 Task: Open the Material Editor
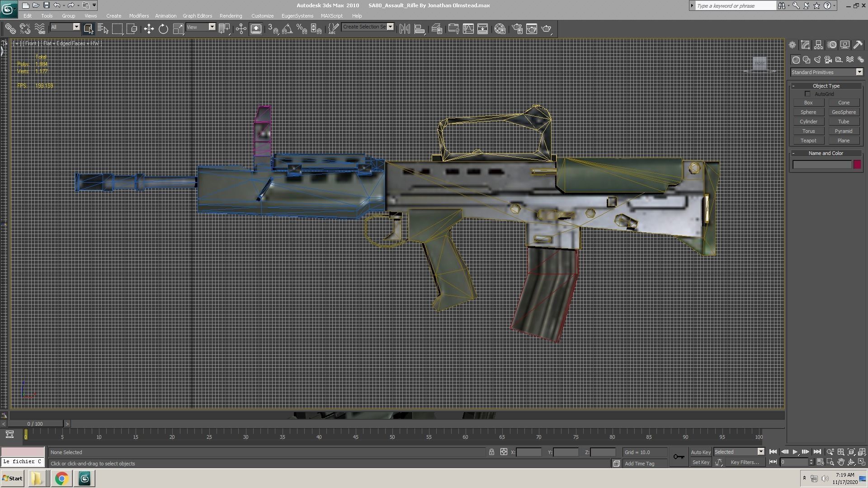click(500, 29)
